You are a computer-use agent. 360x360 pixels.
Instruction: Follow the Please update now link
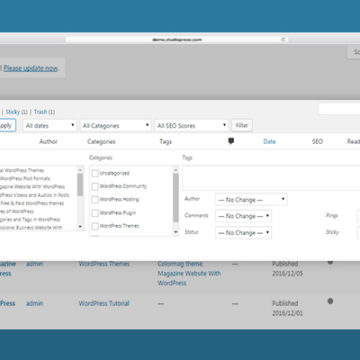[x=31, y=68]
